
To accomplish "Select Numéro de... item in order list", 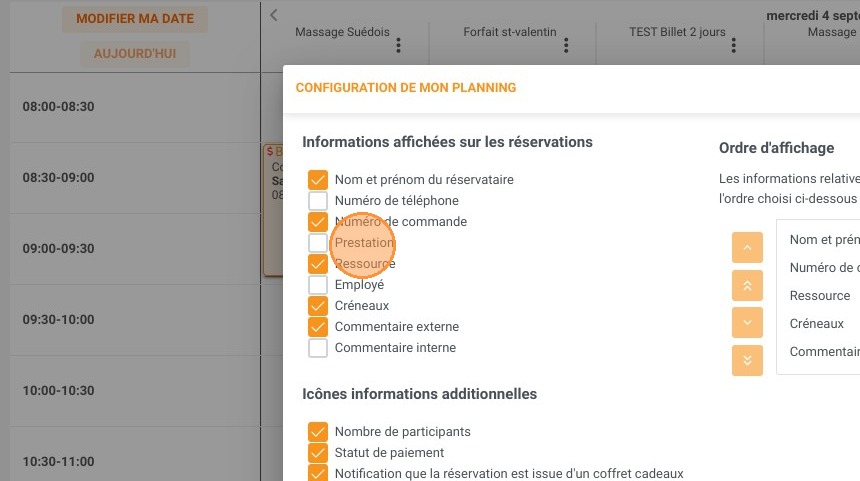I will tap(824, 268).
